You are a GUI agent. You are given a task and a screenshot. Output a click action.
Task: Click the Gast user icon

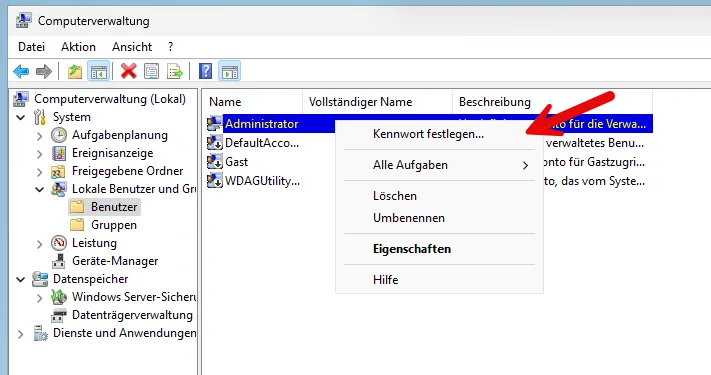214,161
